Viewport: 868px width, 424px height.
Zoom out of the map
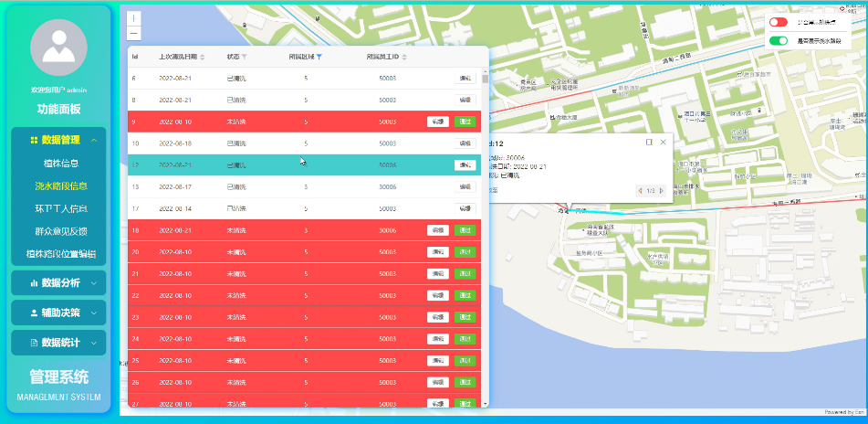[x=134, y=33]
